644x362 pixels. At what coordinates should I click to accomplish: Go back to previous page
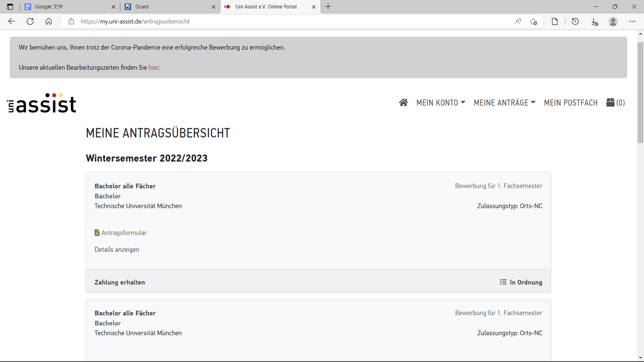[x=12, y=21]
